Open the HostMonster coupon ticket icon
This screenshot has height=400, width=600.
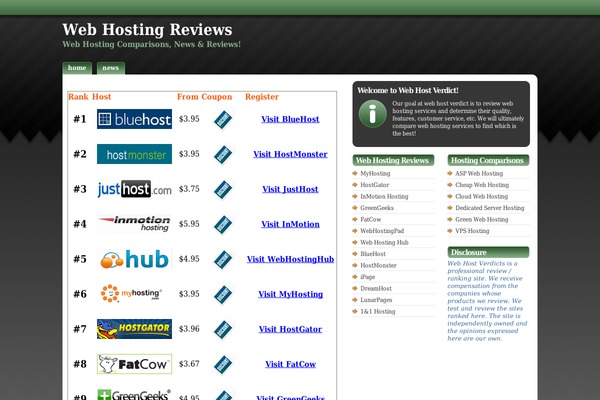click(x=223, y=155)
